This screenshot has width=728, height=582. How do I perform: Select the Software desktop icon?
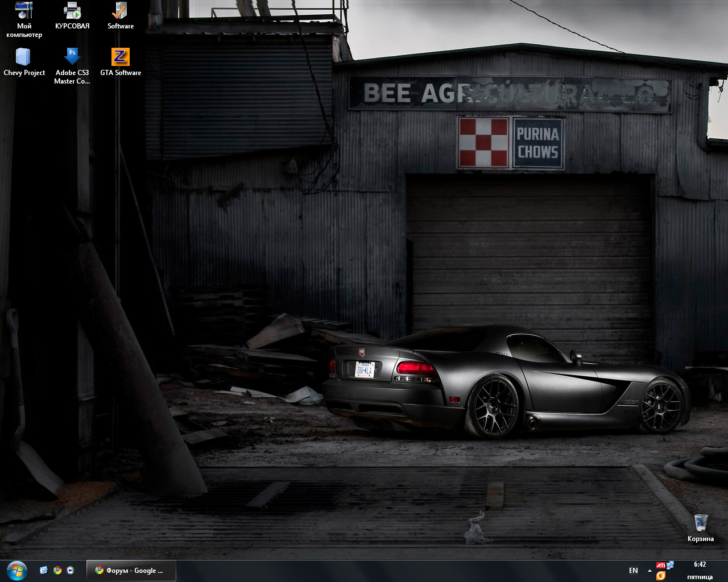pyautogui.click(x=121, y=16)
